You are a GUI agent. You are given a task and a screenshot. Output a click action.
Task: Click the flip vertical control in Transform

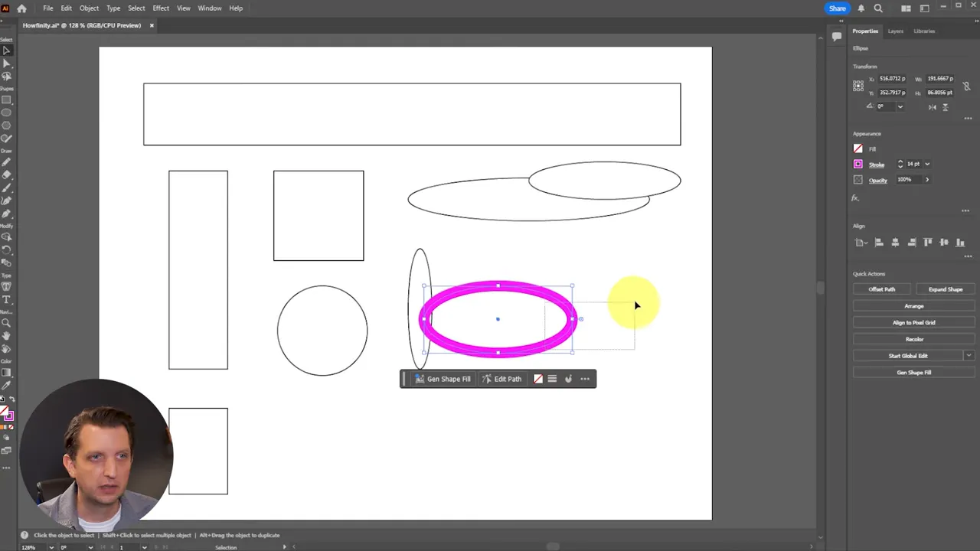(946, 107)
